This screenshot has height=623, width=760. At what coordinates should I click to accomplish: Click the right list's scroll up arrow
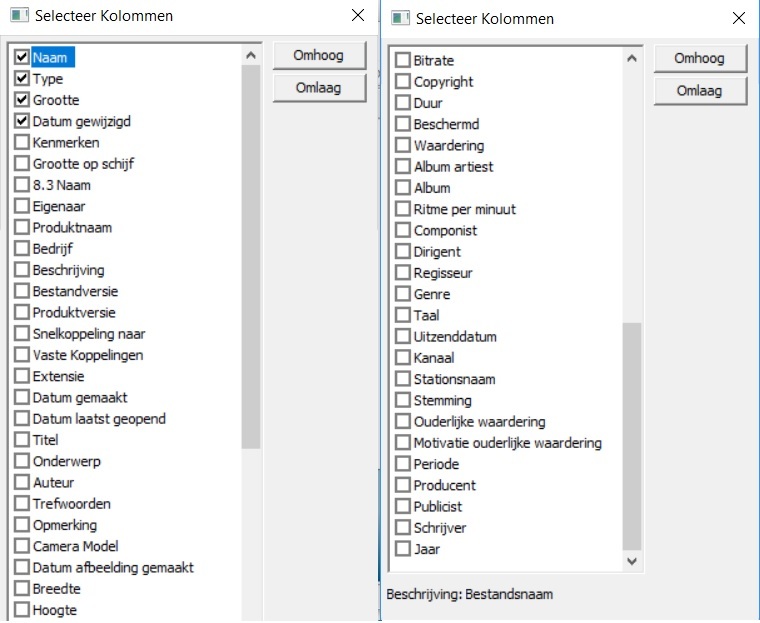632,58
